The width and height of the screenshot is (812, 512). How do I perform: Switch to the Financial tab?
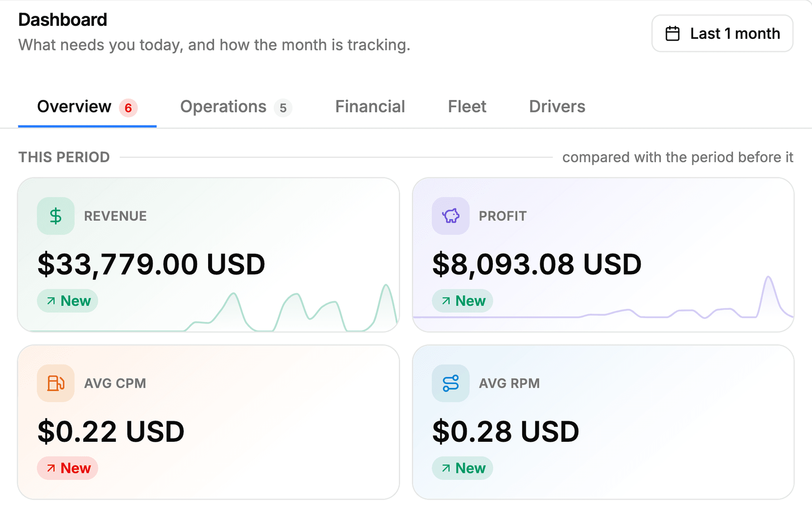tap(370, 107)
